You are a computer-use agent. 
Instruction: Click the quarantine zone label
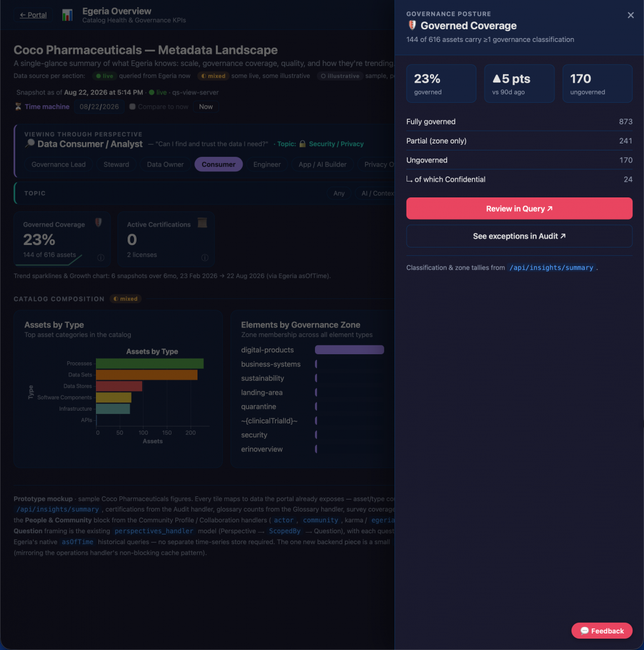point(258,406)
